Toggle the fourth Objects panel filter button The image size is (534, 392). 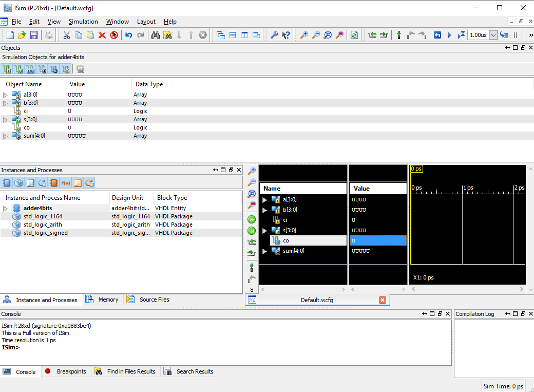[x=42, y=69]
